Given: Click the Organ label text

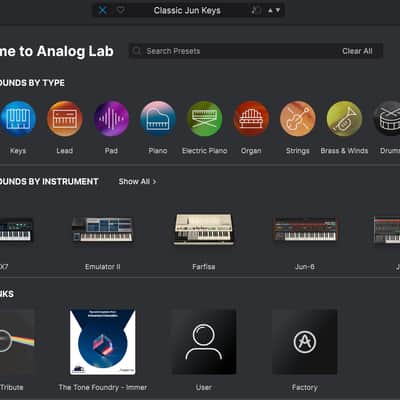Looking at the screenshot, I should coord(251,151).
